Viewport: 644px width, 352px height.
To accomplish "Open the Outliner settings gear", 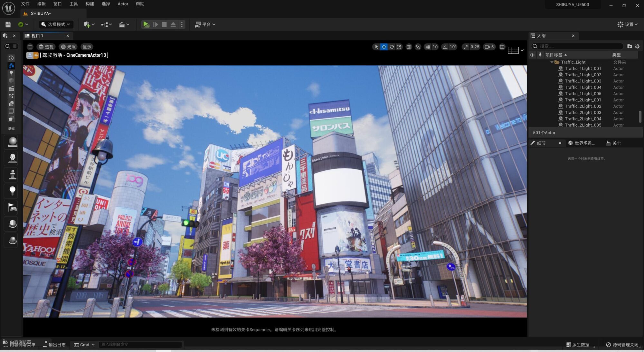I will (637, 46).
